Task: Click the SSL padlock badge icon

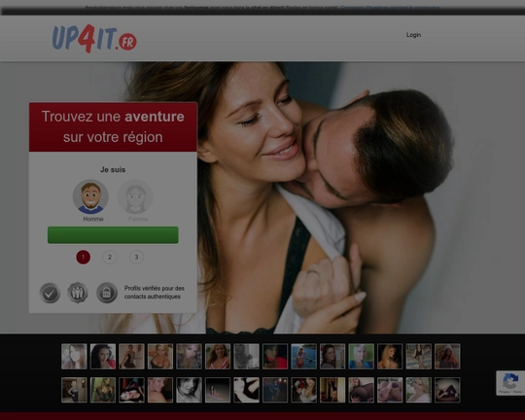Action: pos(107,293)
